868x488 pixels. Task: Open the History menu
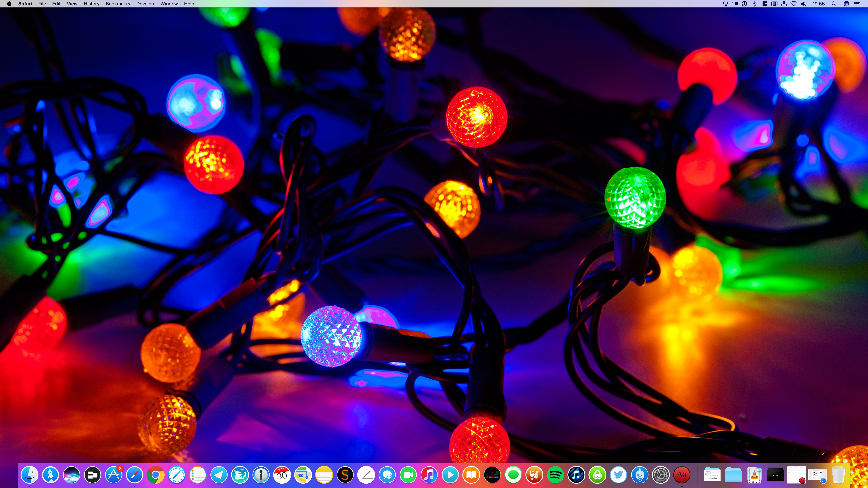click(91, 4)
